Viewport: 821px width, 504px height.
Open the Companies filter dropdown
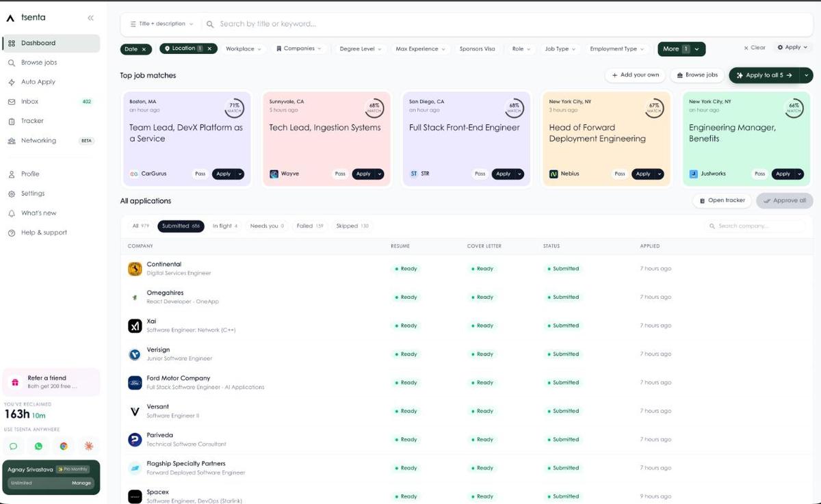[299, 49]
